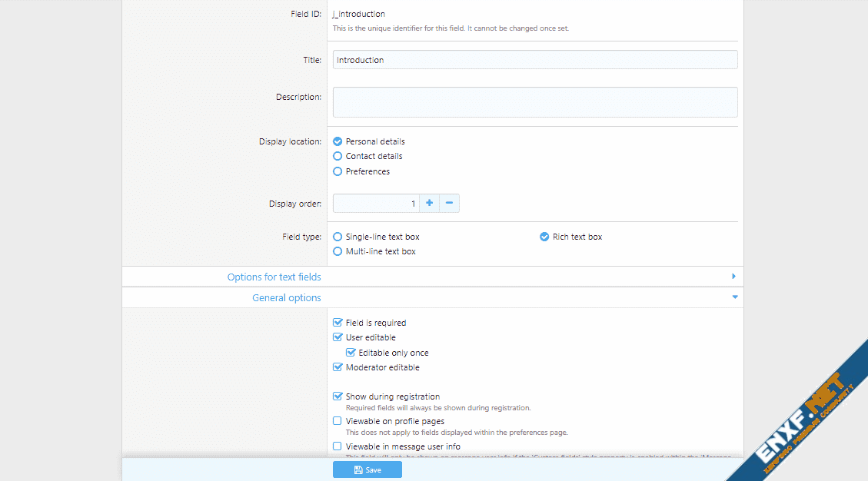The image size is (868, 481).
Task: Collapse the General options arrow
Action: click(x=734, y=297)
